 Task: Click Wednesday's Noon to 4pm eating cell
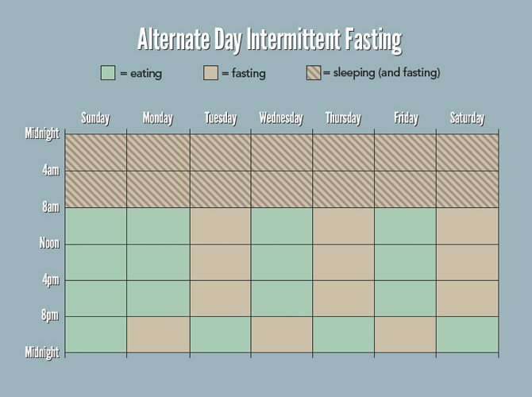pos(282,262)
